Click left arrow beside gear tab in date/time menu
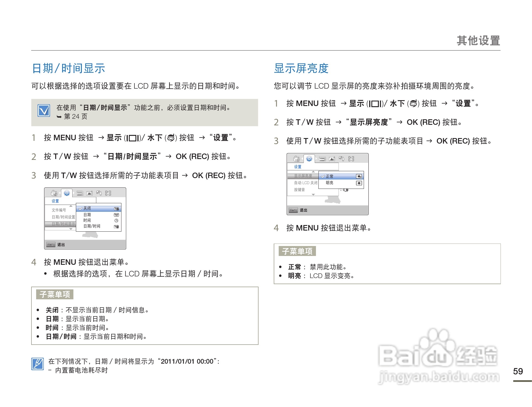 pyautogui.click(x=60, y=193)
